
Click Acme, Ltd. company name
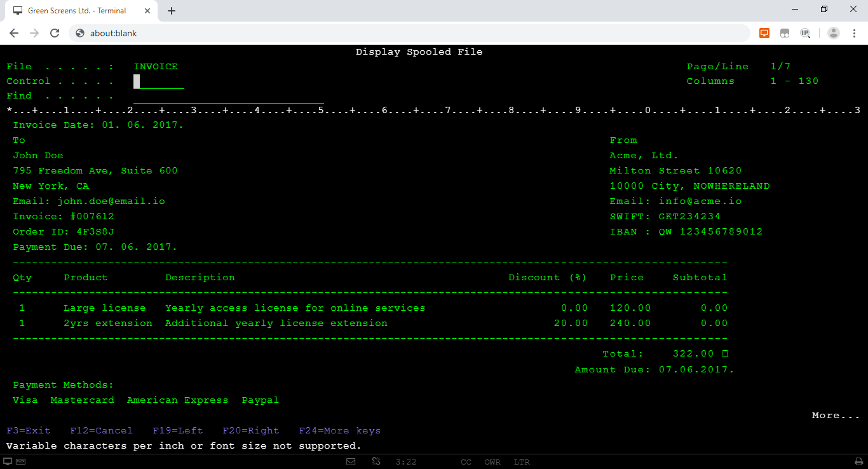[644, 156]
